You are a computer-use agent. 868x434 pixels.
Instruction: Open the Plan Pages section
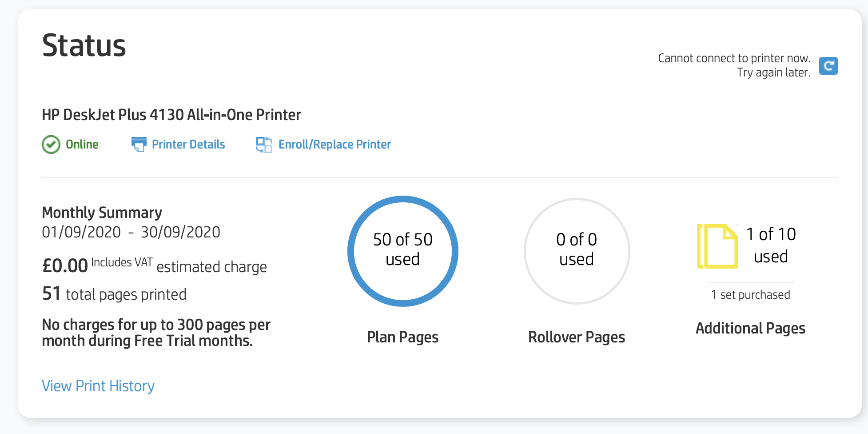(402, 337)
